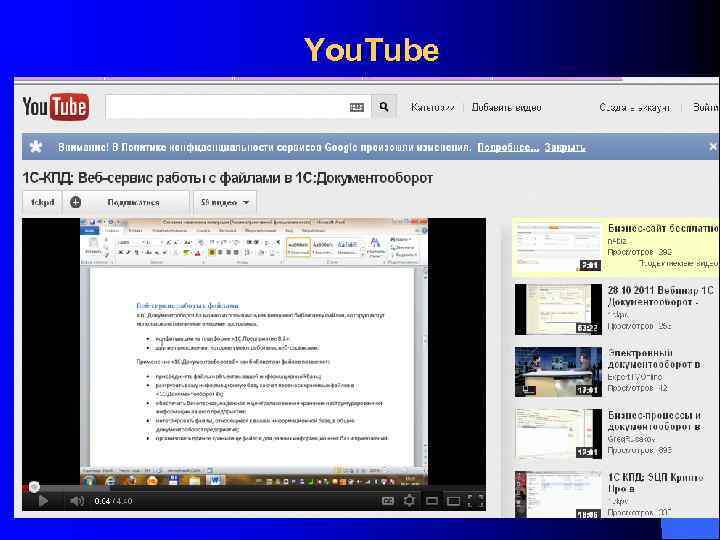Expand the 59 видео dropdown
Viewport: 720px width, 540px height.
pos(225,202)
